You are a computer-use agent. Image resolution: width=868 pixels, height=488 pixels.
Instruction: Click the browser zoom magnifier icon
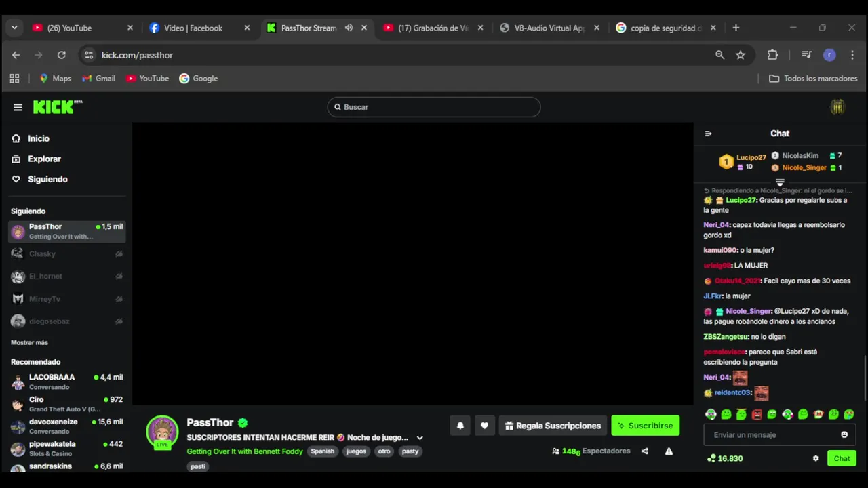(720, 55)
